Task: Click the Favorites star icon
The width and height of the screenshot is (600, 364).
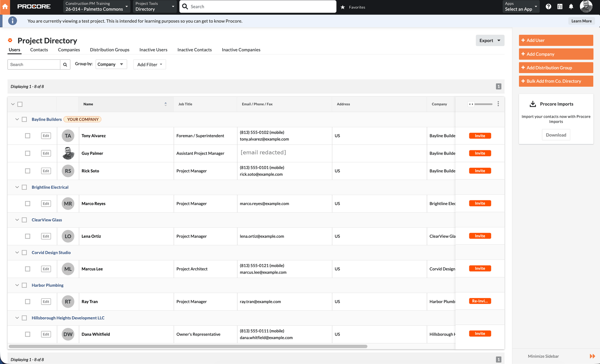Action: point(343,7)
